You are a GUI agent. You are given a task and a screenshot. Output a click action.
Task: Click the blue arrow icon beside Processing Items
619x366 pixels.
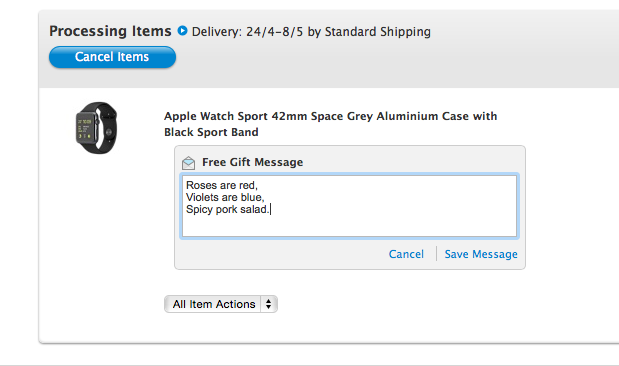(182, 30)
